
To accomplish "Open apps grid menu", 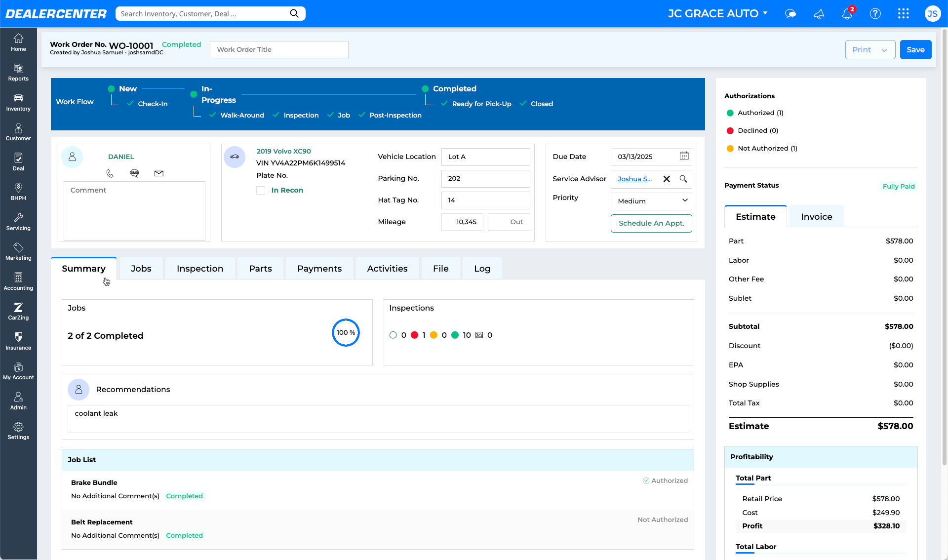I will tap(904, 14).
